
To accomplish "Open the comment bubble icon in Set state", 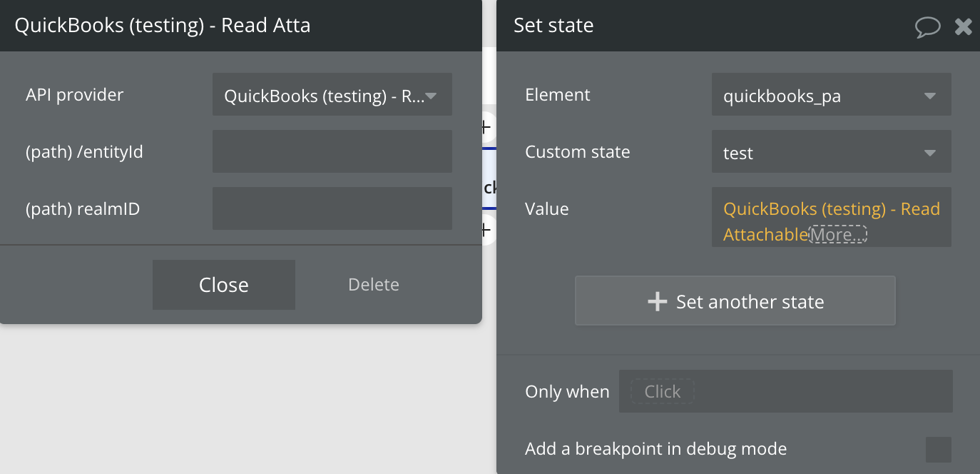I will point(927,27).
